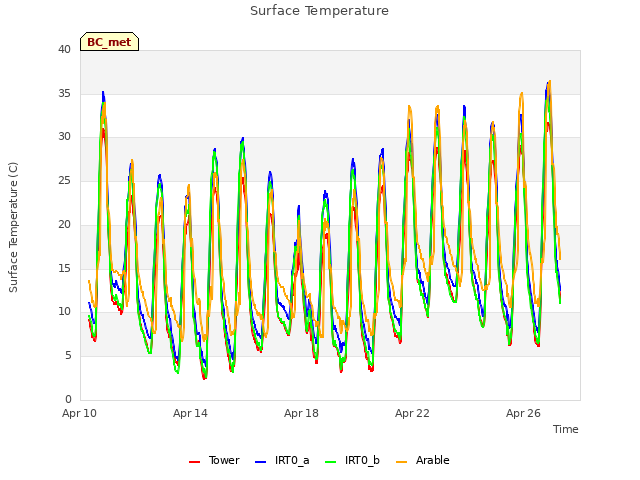Click the Apr 18 x-axis label
Screen dimensions: 640x480
tap(301, 413)
